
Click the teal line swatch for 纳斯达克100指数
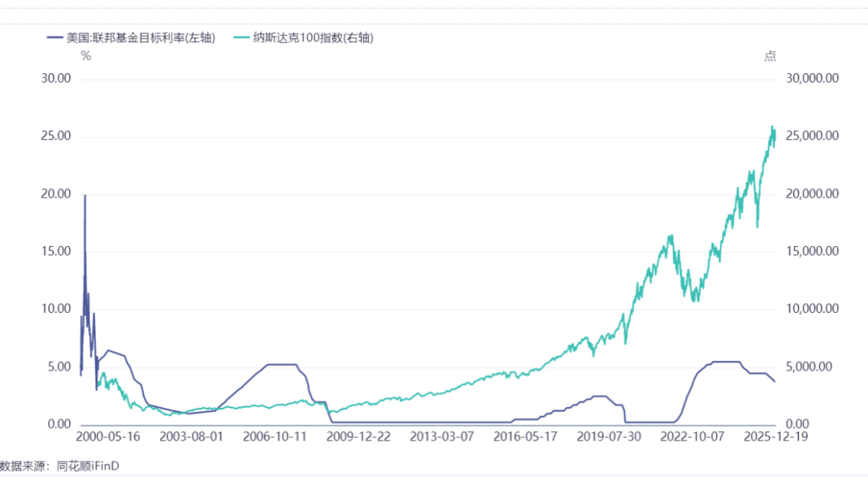(241, 38)
